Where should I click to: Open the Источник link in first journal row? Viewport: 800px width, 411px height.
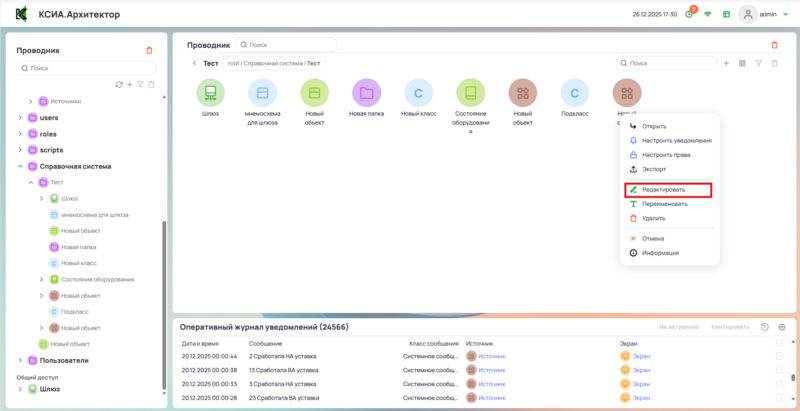click(x=492, y=356)
